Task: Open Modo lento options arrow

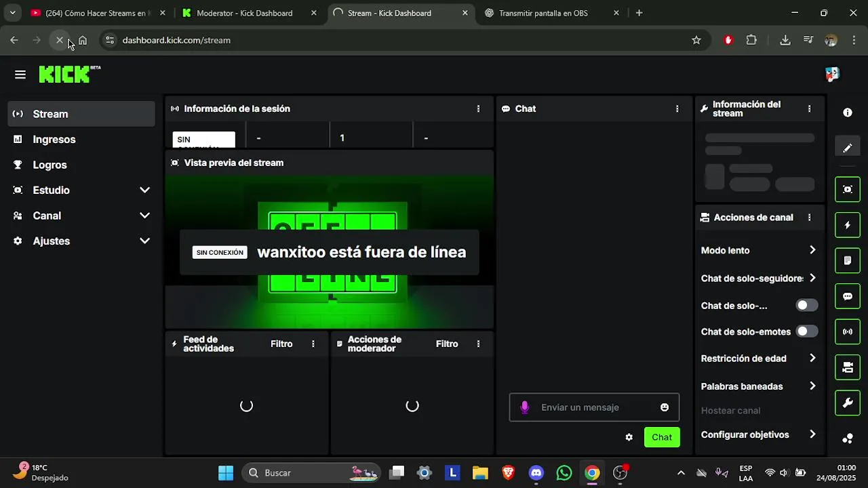Action: pos(812,250)
